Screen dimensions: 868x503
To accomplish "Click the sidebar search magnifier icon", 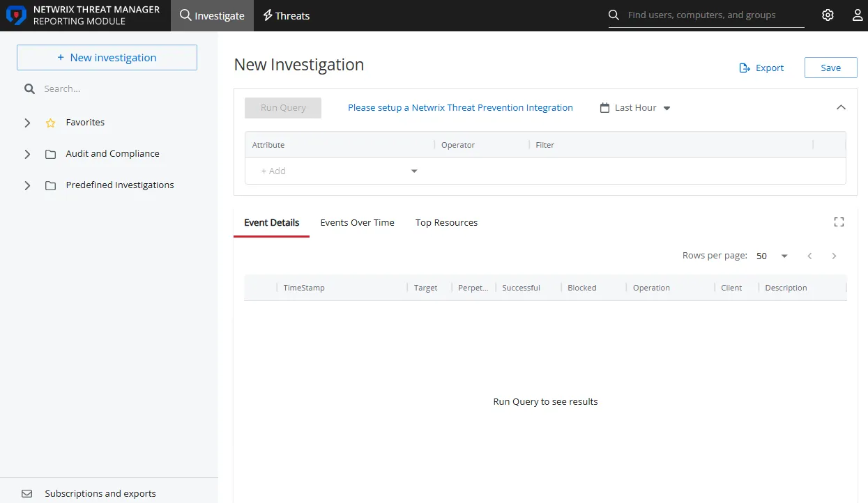I will [x=29, y=89].
